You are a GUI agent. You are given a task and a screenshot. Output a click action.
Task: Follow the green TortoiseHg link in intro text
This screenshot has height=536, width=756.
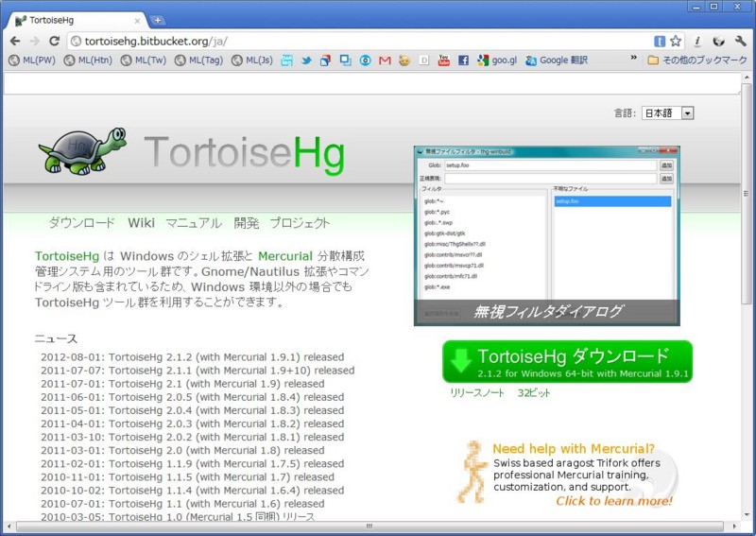pyautogui.click(x=67, y=256)
